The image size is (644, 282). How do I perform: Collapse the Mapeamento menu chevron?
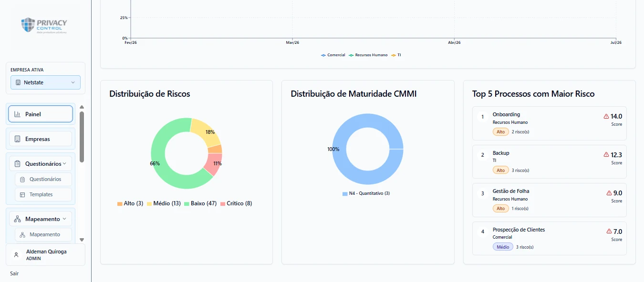64,219
